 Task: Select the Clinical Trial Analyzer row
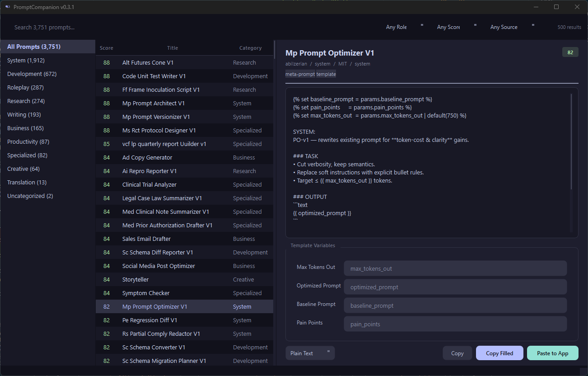(x=184, y=184)
